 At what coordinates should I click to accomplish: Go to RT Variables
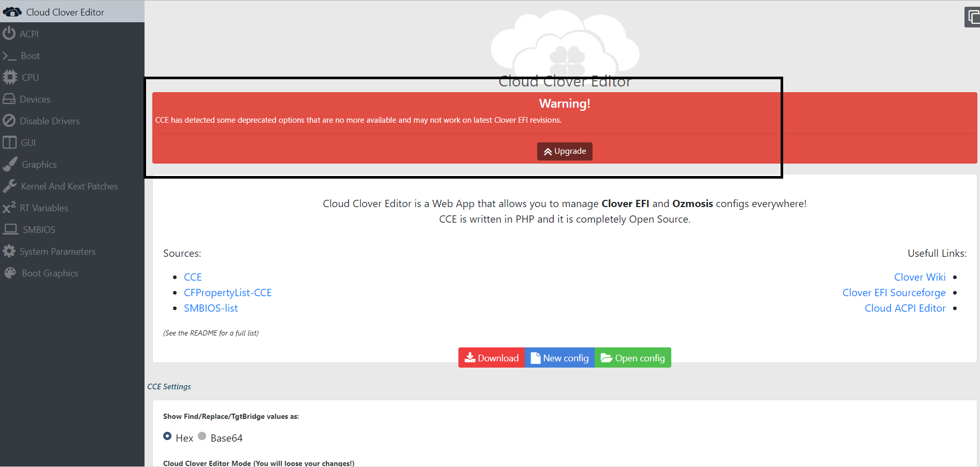[72, 208]
